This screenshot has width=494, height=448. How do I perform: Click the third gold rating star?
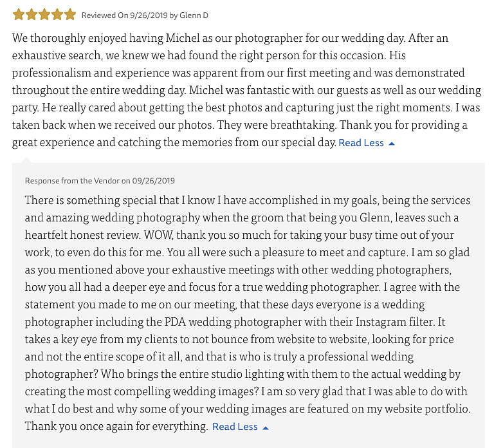click(x=44, y=15)
